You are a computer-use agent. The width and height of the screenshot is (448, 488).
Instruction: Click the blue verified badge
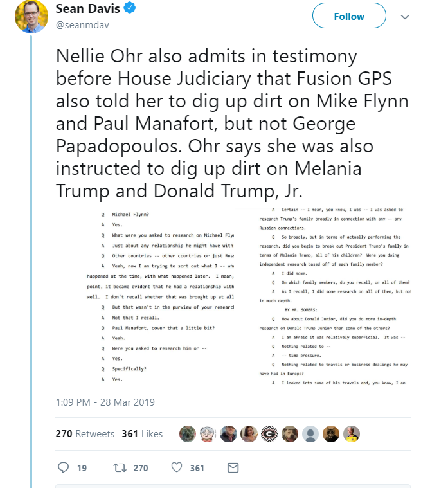click(130, 8)
